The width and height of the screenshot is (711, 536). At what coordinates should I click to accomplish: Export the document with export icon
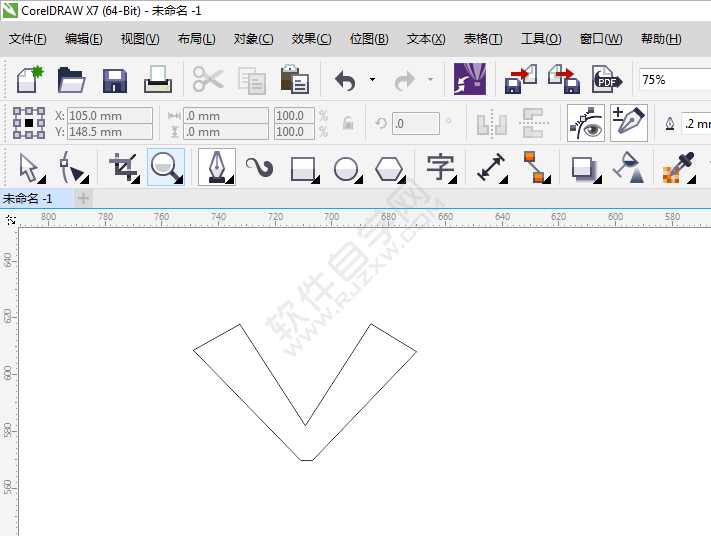click(x=564, y=79)
